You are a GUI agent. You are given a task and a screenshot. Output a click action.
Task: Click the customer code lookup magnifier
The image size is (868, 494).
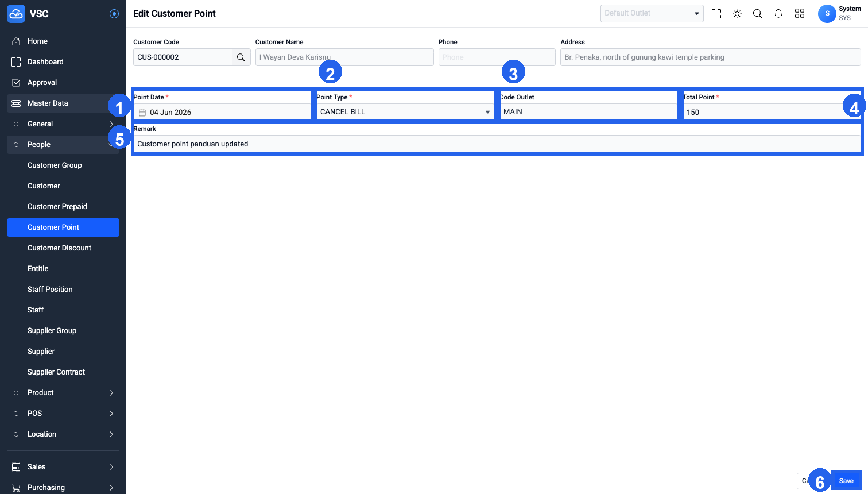coord(241,57)
